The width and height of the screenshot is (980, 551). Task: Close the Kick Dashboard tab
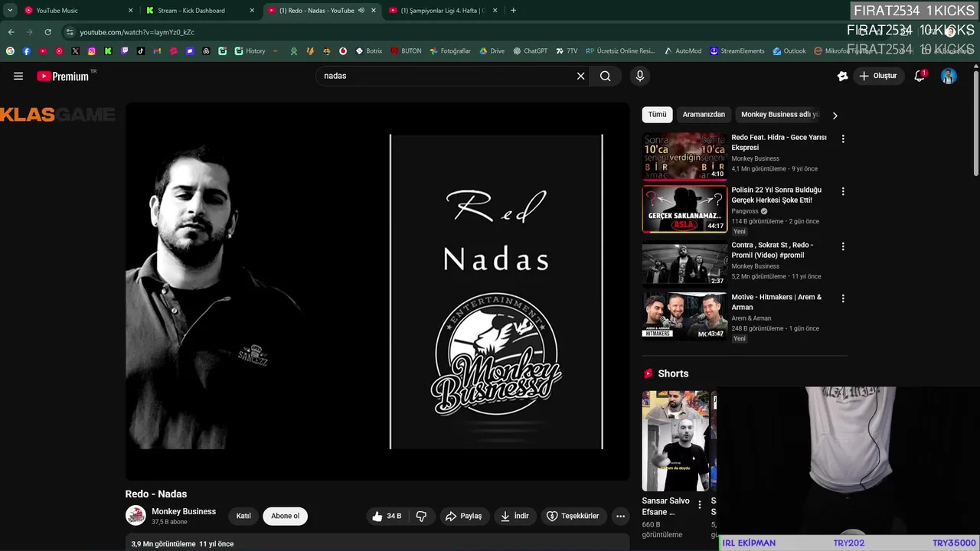(x=252, y=11)
